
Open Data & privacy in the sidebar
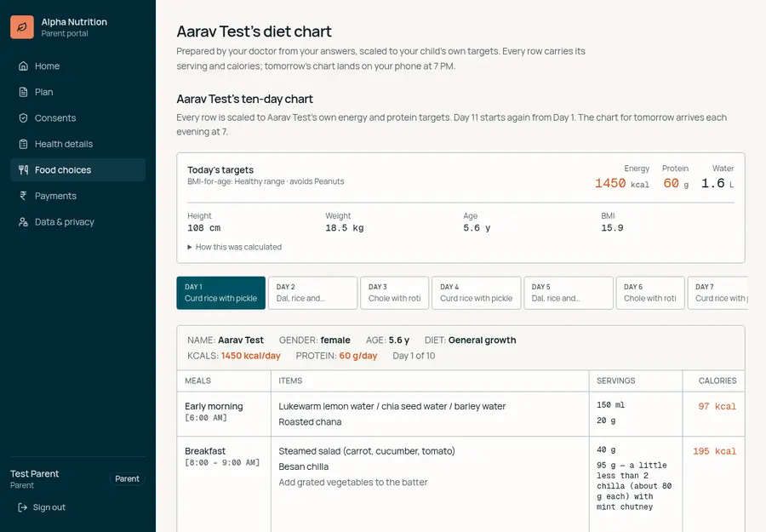pyautogui.click(x=77, y=222)
